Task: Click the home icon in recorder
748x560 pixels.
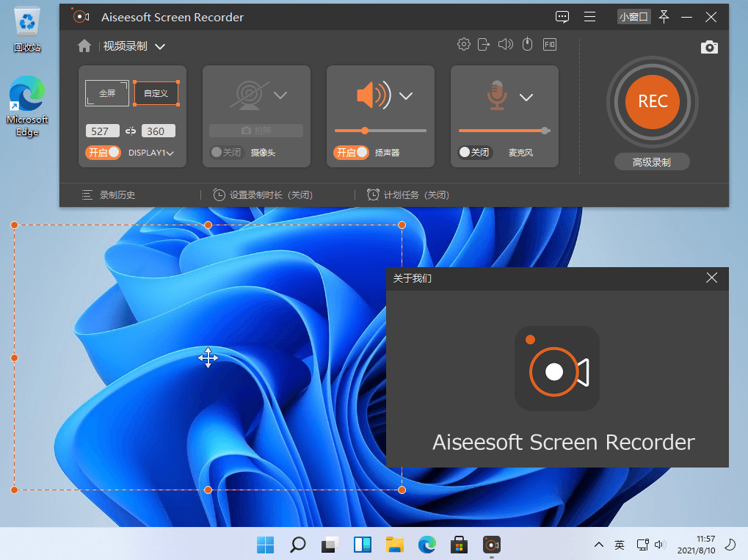Action: point(84,46)
